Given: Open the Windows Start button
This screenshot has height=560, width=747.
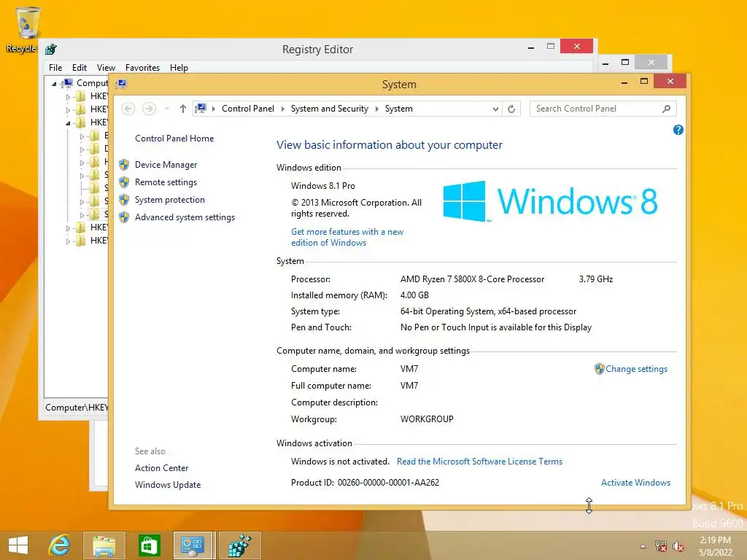Looking at the screenshot, I should [x=18, y=545].
